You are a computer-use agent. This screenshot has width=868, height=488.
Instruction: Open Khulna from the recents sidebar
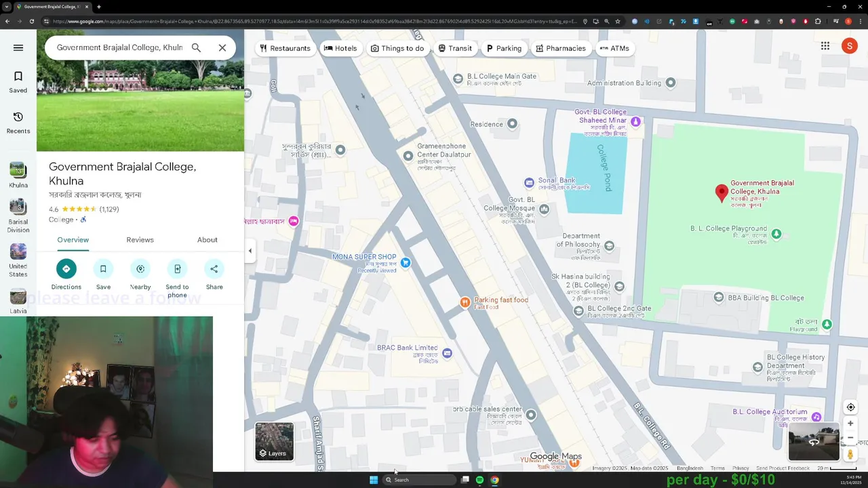[x=18, y=175]
